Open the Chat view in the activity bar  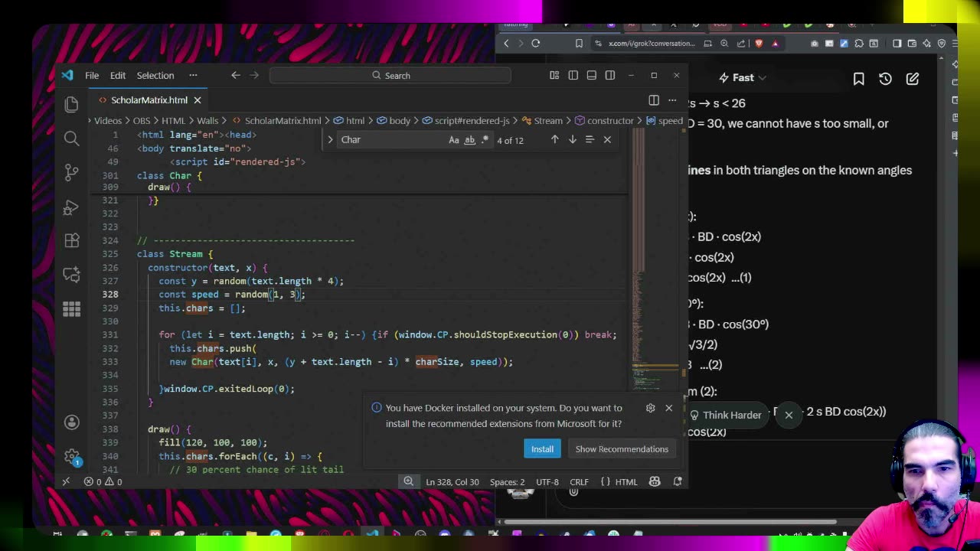(71, 274)
